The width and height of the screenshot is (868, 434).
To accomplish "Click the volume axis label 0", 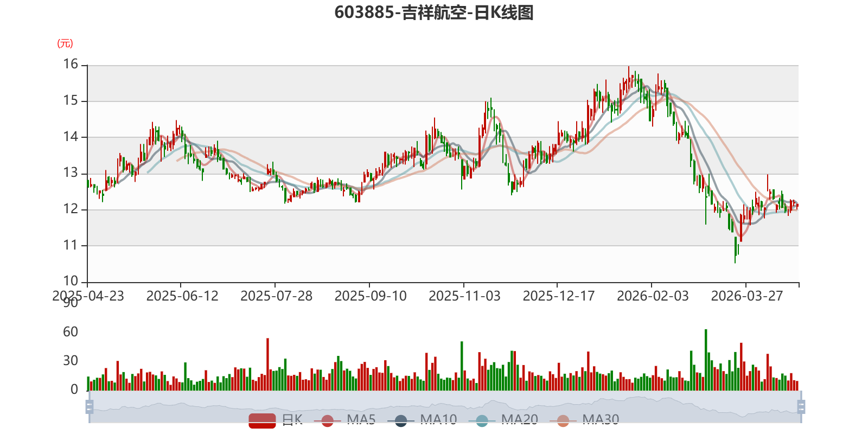I will point(74,390).
